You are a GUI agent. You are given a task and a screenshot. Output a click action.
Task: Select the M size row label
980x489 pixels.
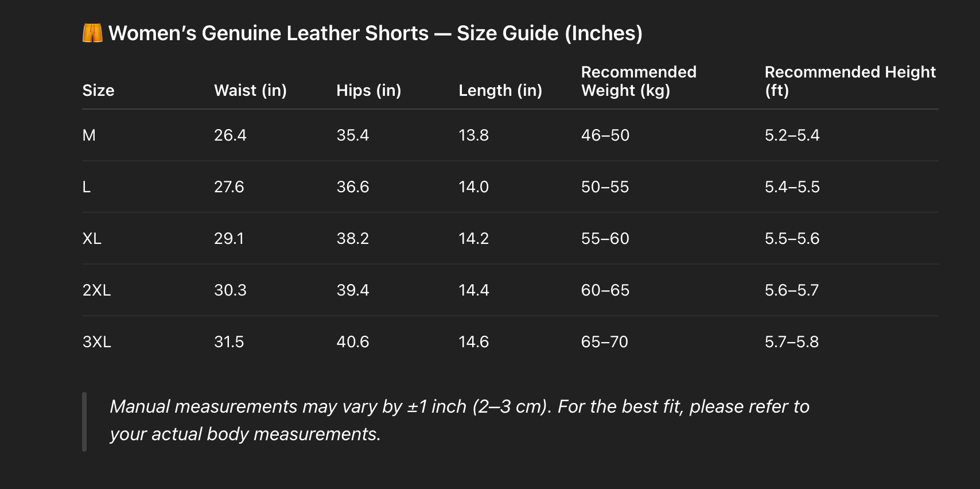tap(89, 135)
